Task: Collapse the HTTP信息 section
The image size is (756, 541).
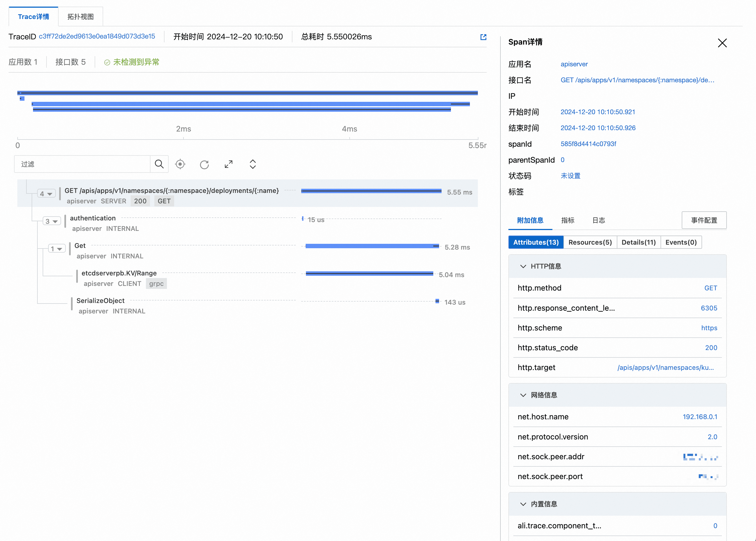Action: [523, 266]
